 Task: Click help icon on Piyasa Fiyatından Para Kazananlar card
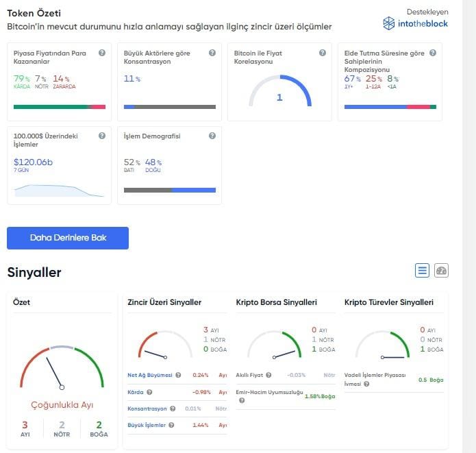coord(102,53)
